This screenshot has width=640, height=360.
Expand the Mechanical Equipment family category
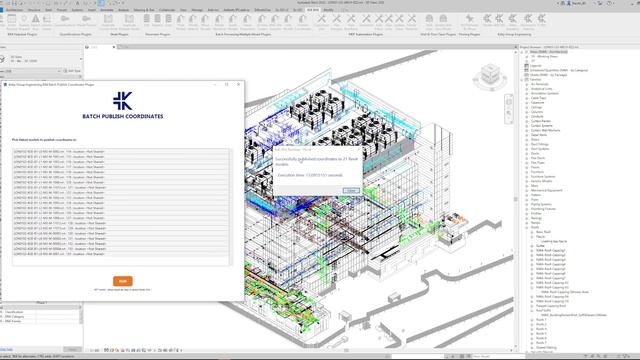pyautogui.click(x=527, y=190)
